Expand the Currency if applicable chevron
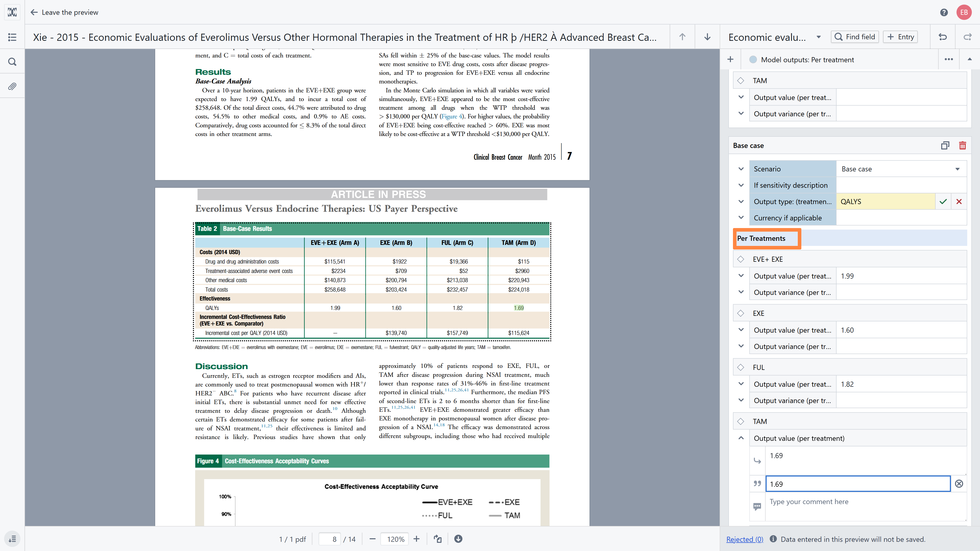Image resolution: width=980 pixels, height=551 pixels. pos(741,218)
